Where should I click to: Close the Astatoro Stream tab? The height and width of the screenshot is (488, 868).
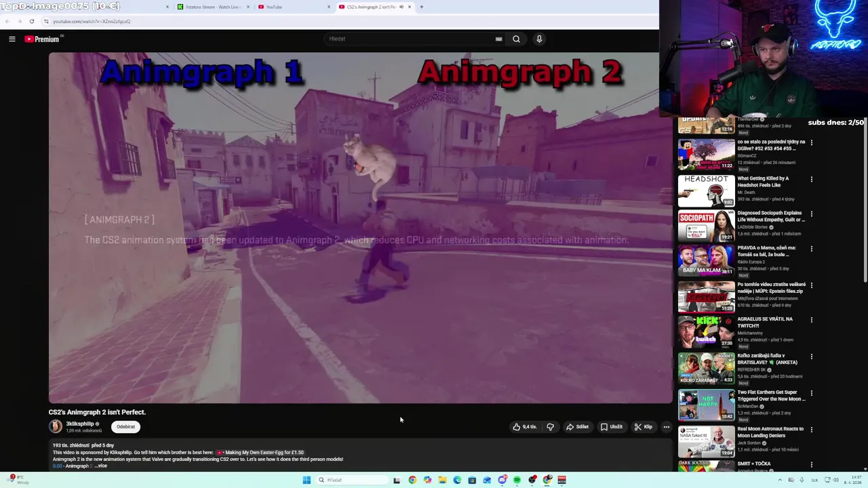pyautogui.click(x=248, y=7)
